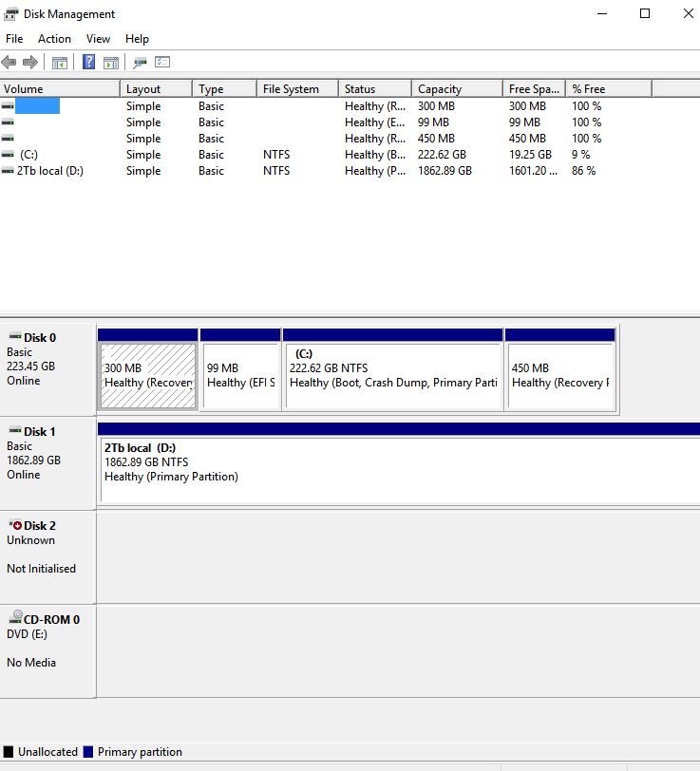The image size is (700, 771).
Task: Click the 222.62 GB capacity cell
Action: pos(442,155)
